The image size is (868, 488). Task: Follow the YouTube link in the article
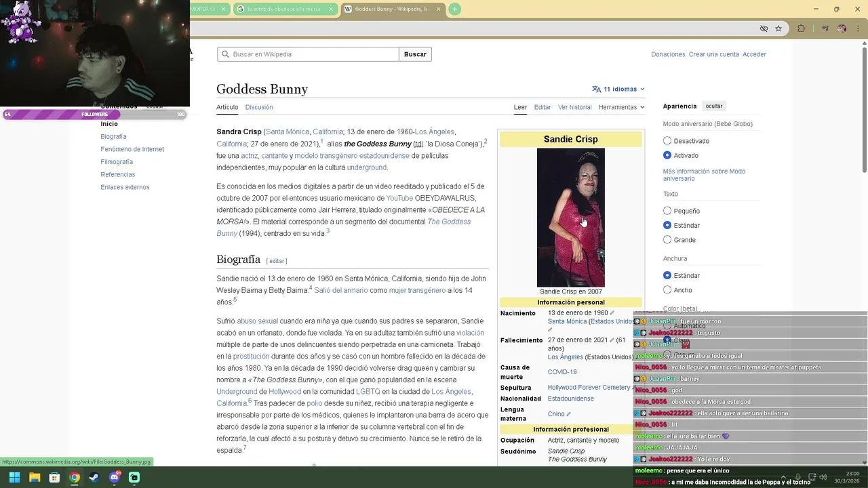click(399, 198)
